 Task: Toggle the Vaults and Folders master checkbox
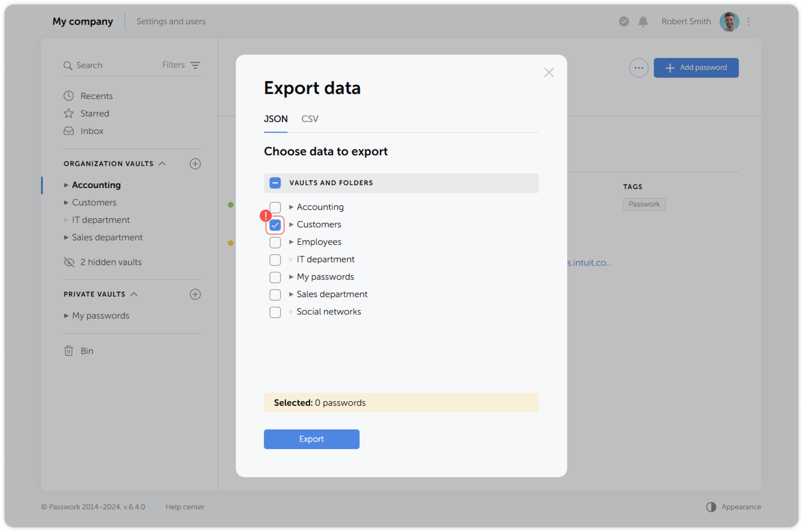point(275,183)
